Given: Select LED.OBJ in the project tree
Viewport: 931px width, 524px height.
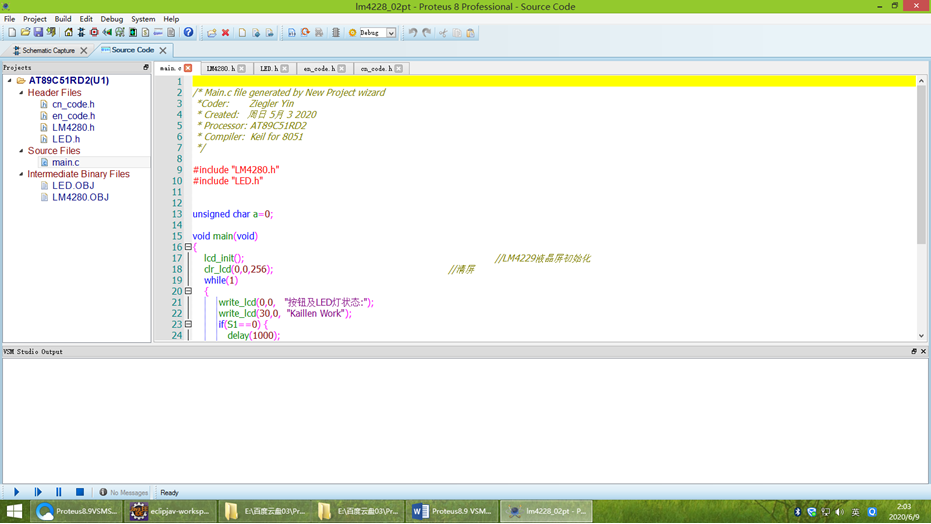Looking at the screenshot, I should tap(73, 185).
